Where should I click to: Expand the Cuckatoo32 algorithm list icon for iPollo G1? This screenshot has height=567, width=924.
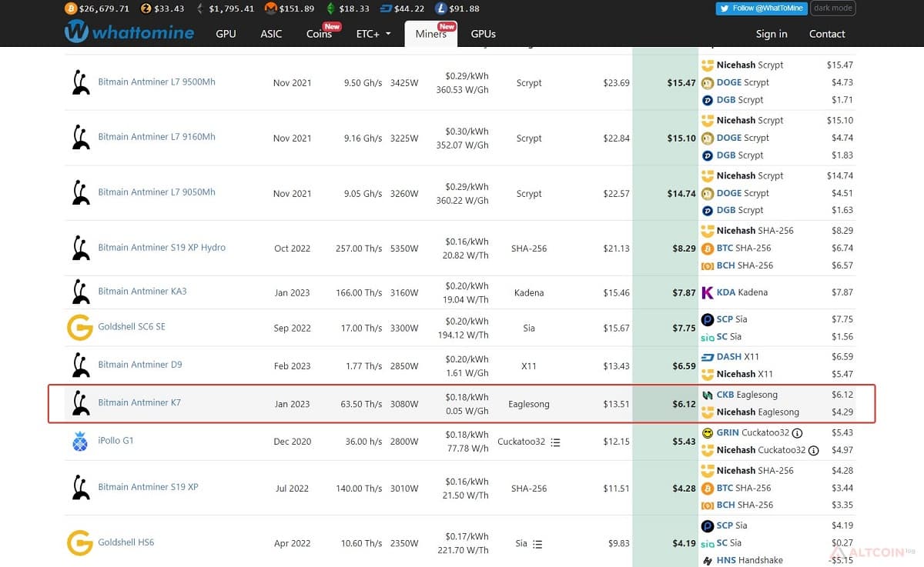tap(555, 442)
